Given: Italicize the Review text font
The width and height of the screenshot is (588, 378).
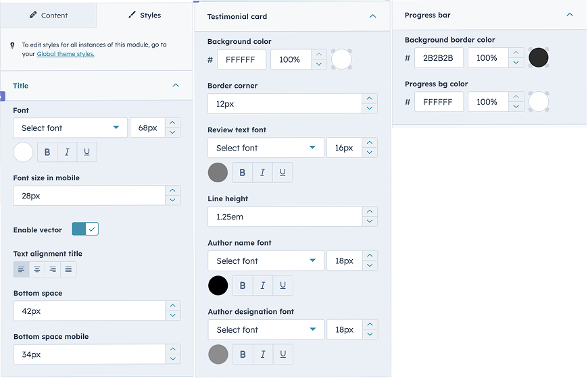Looking at the screenshot, I should pos(262,173).
